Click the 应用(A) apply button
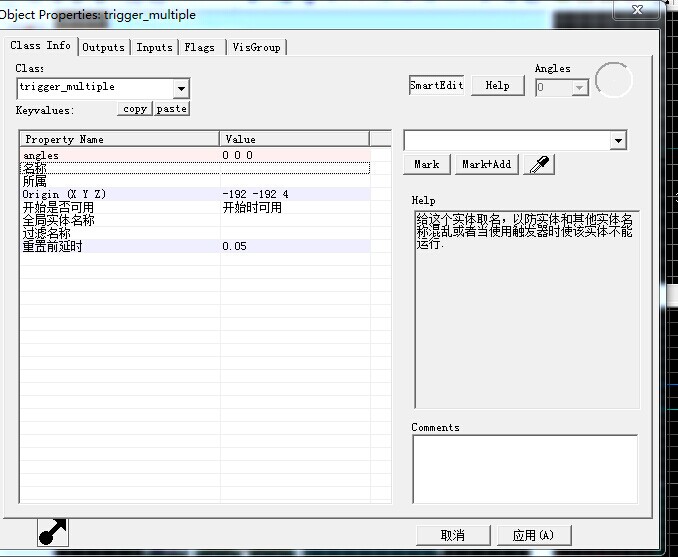This screenshot has height=557, width=678. point(534,535)
